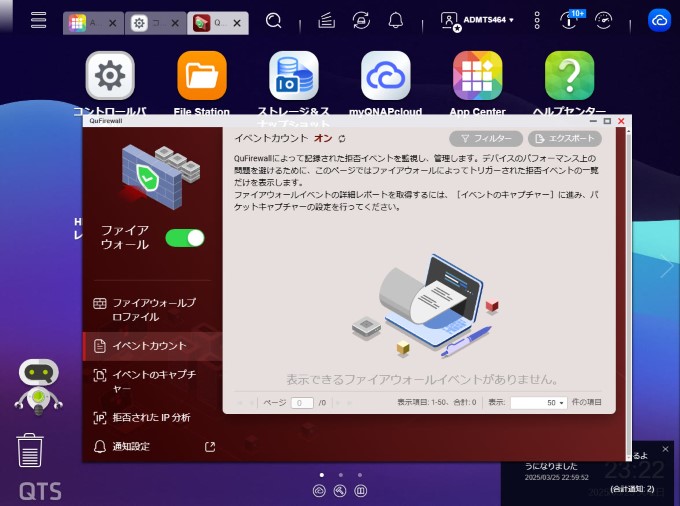Close the QuFirewall taskbar tab
This screenshot has width=680, height=506.
[x=237, y=23]
